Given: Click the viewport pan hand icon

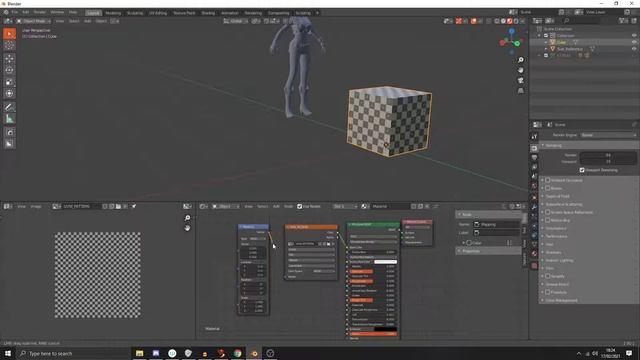Looking at the screenshot, I should pyautogui.click(x=520, y=70).
